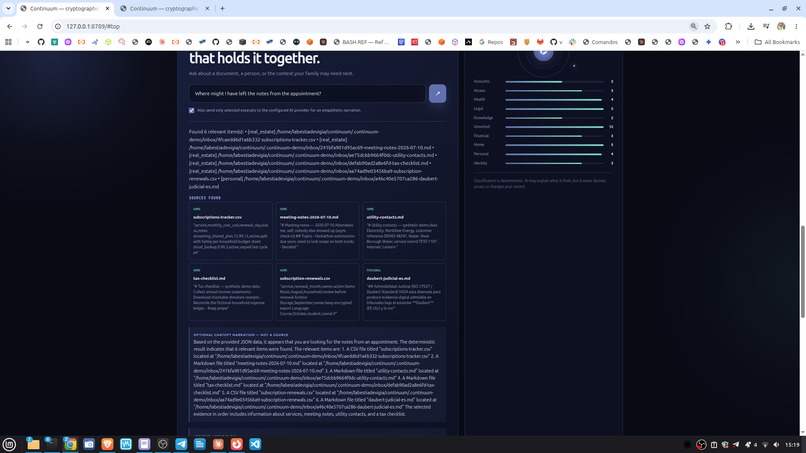The height and width of the screenshot is (453, 806).
Task: Open Google Chrome from the taskbar
Action: tap(70, 444)
